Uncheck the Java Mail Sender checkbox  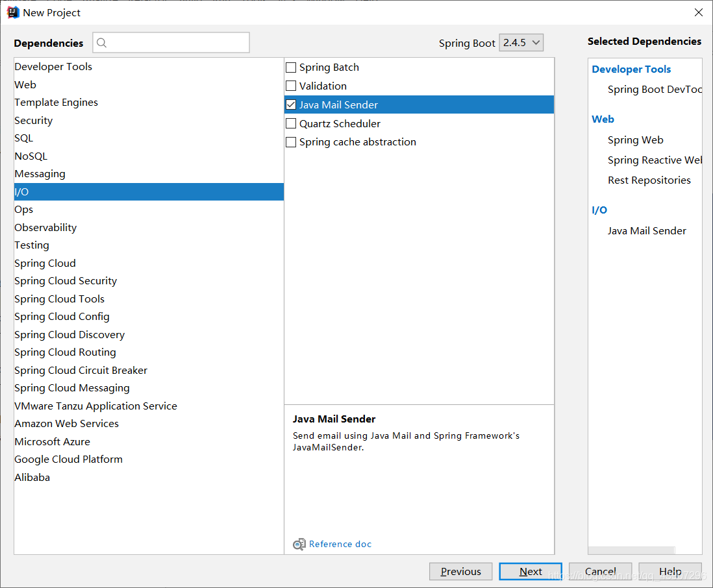pos(291,105)
